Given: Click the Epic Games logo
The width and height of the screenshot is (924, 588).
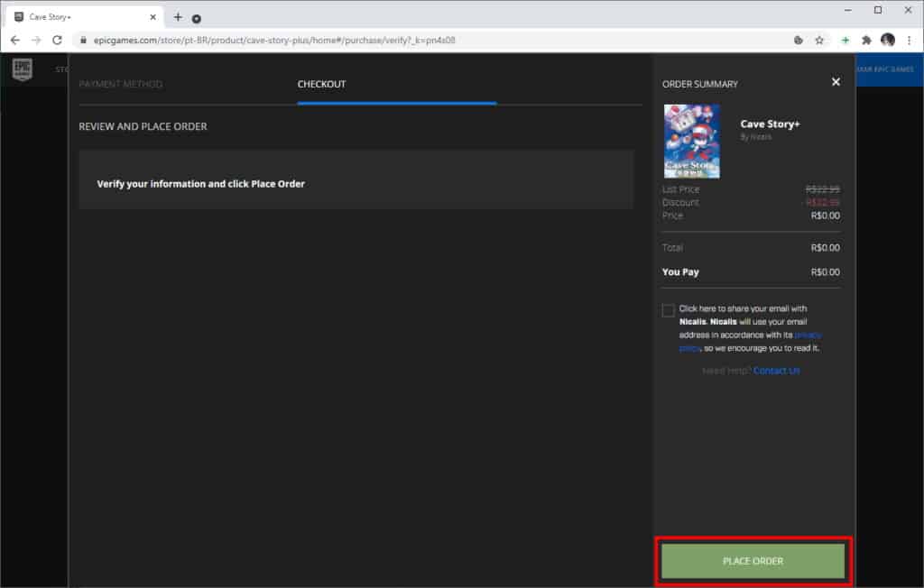Looking at the screenshot, I should [23, 69].
